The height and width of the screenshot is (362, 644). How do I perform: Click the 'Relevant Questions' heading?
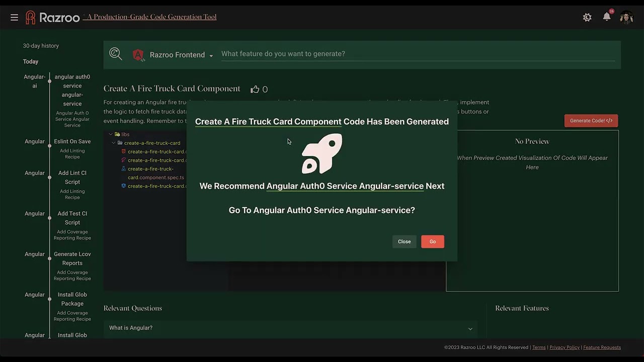[x=133, y=308]
